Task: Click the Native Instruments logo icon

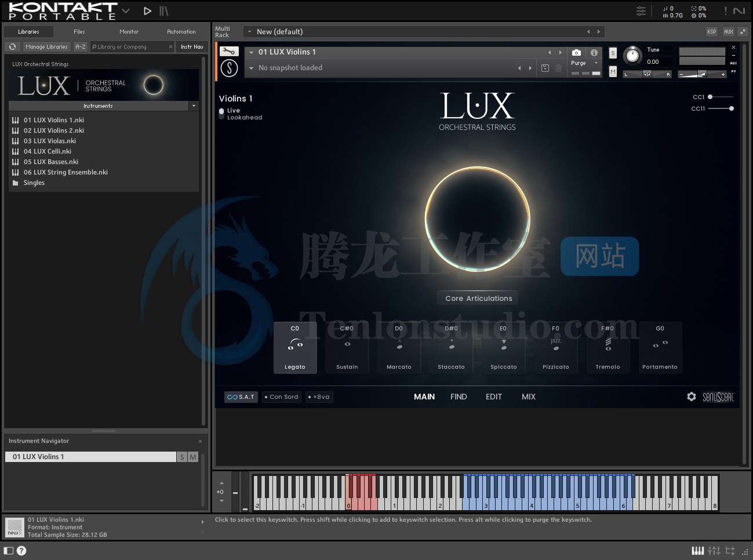Action: tap(739, 11)
